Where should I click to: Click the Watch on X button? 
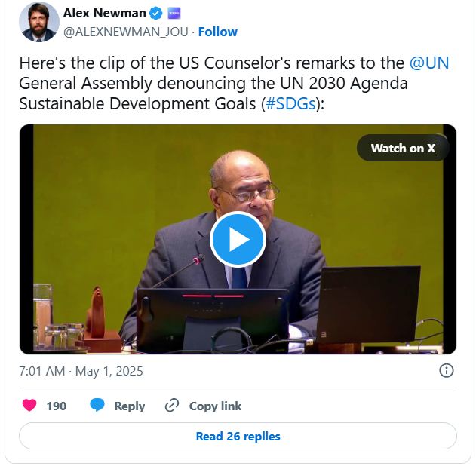click(403, 148)
